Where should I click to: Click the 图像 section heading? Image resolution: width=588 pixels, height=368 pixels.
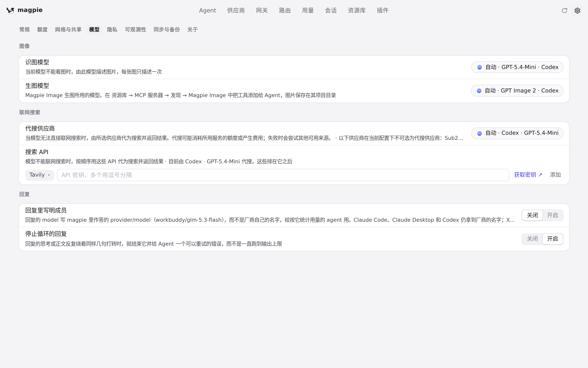pyautogui.click(x=24, y=46)
